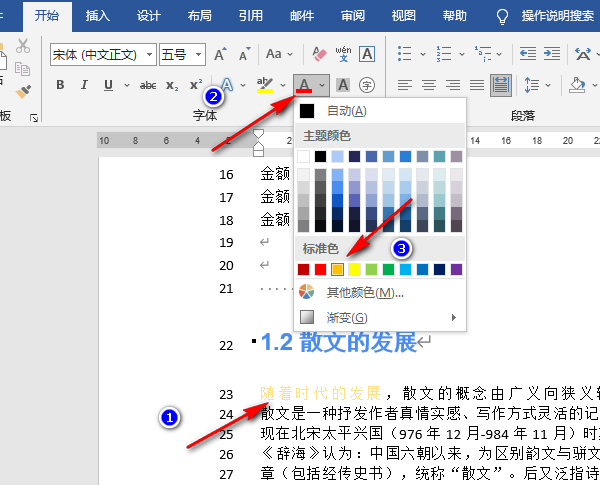Click the Asian layout icon
Viewport: 600px width, 485px height.
(583, 54)
